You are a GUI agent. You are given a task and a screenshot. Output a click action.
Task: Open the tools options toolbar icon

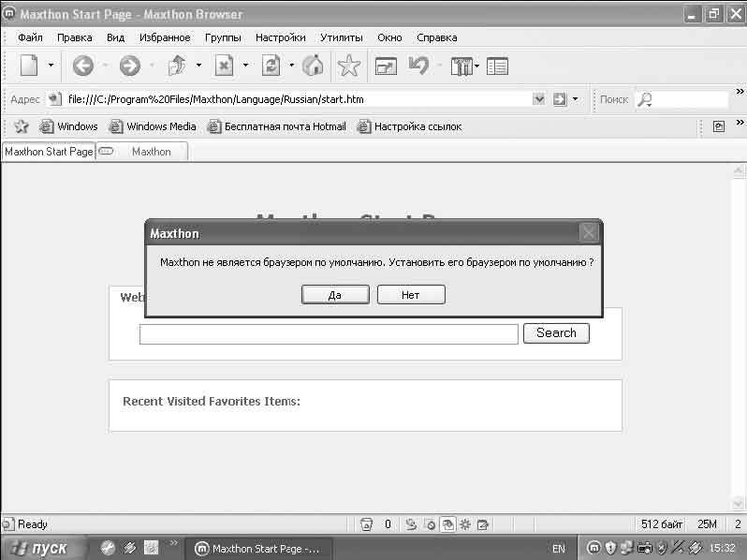coord(461,66)
